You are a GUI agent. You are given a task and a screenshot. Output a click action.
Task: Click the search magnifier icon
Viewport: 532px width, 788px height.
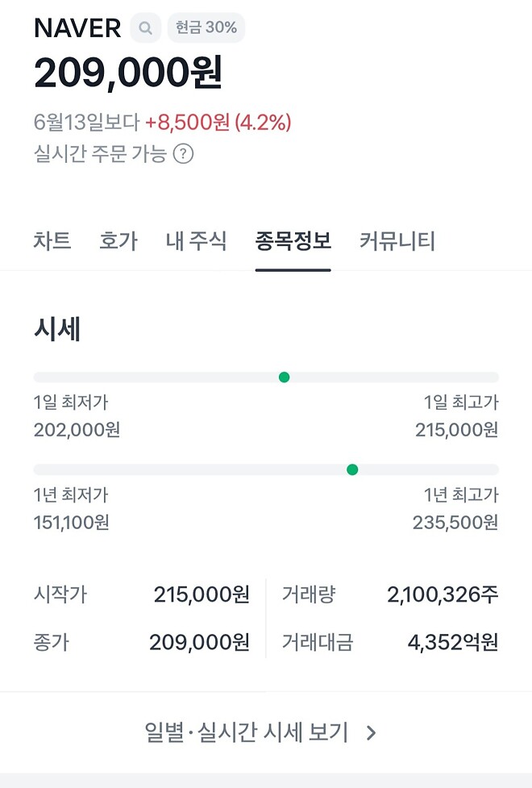tap(145, 27)
